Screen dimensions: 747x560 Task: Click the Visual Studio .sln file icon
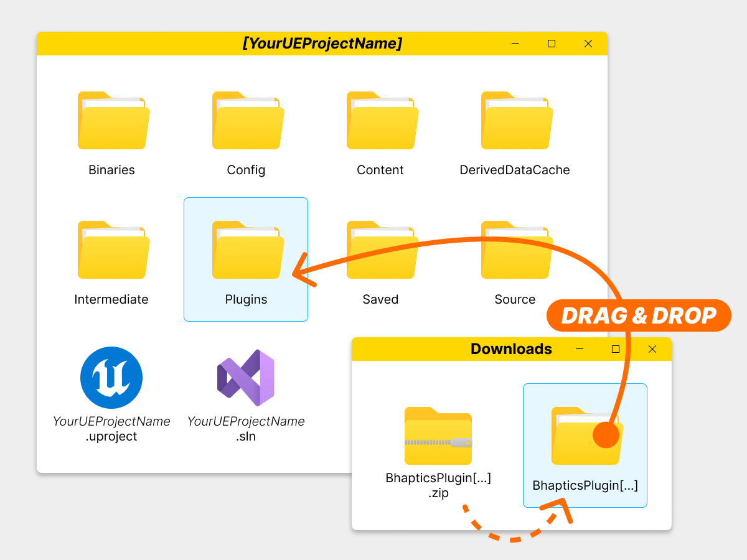click(x=246, y=378)
